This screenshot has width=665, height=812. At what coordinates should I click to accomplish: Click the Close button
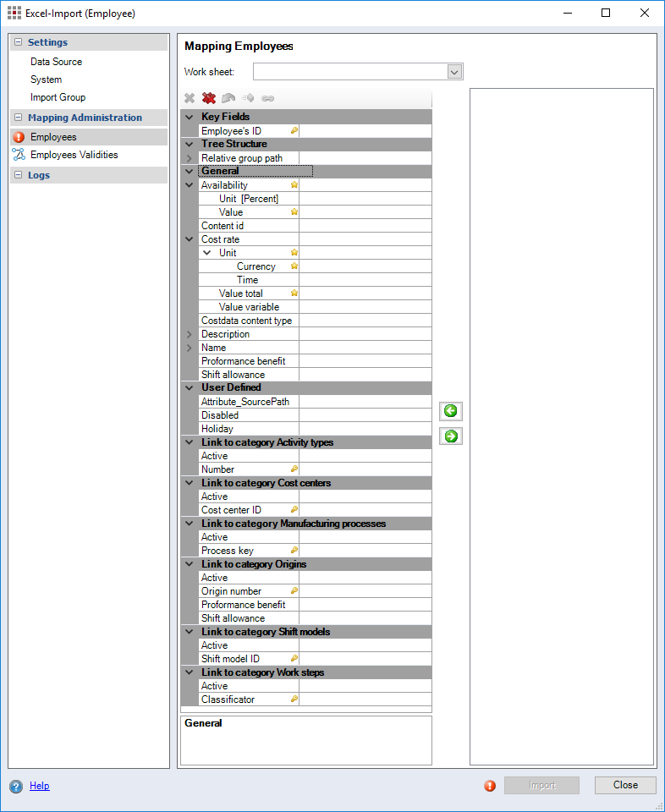pyautogui.click(x=625, y=785)
